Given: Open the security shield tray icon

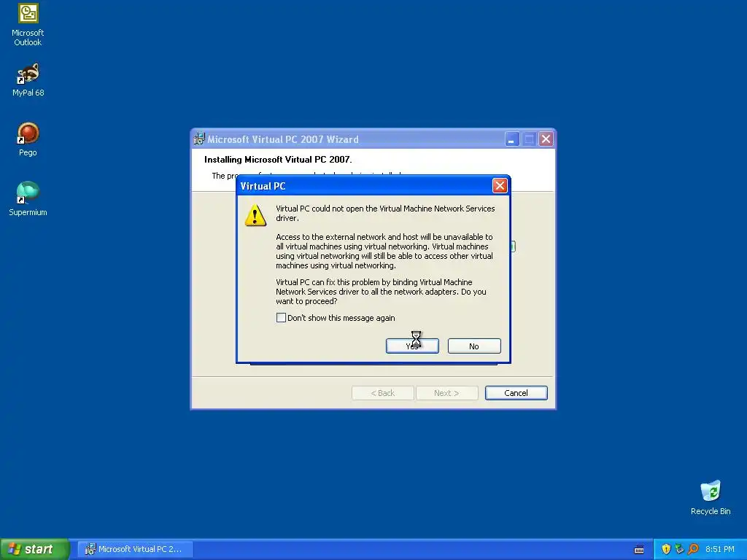Looking at the screenshot, I should pos(666,549).
